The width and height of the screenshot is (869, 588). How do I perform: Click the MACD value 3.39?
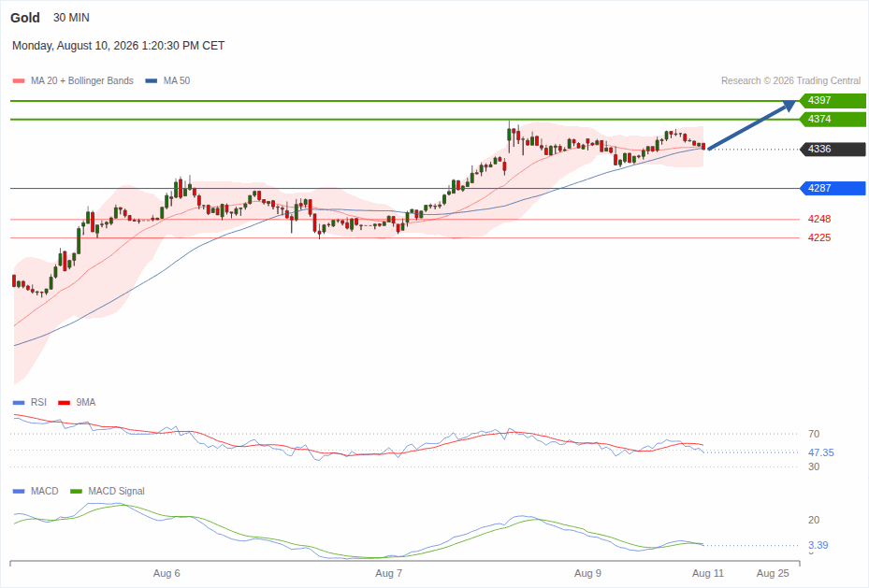(818, 545)
